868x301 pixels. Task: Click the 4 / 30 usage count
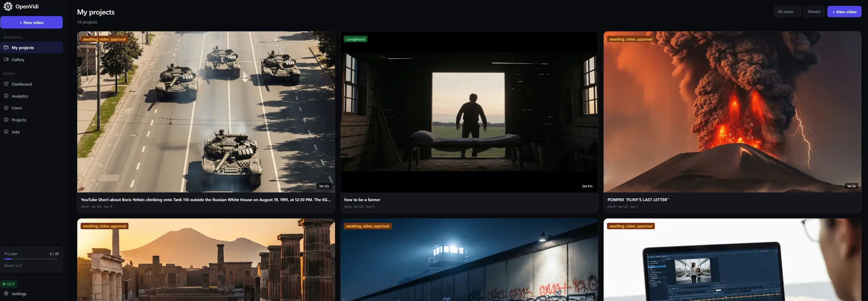pos(54,254)
